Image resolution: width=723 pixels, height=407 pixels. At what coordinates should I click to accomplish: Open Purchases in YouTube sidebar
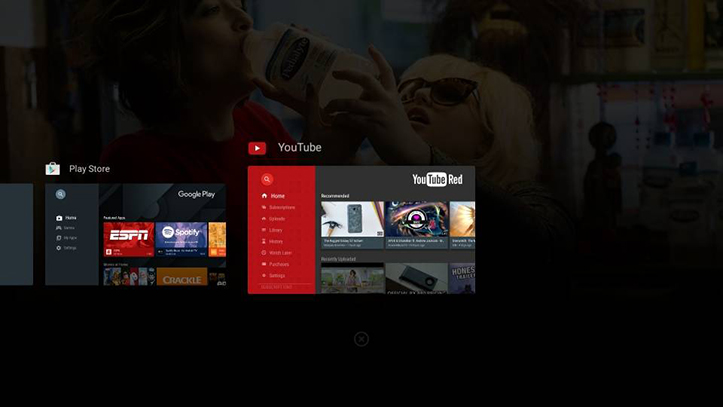pos(279,264)
